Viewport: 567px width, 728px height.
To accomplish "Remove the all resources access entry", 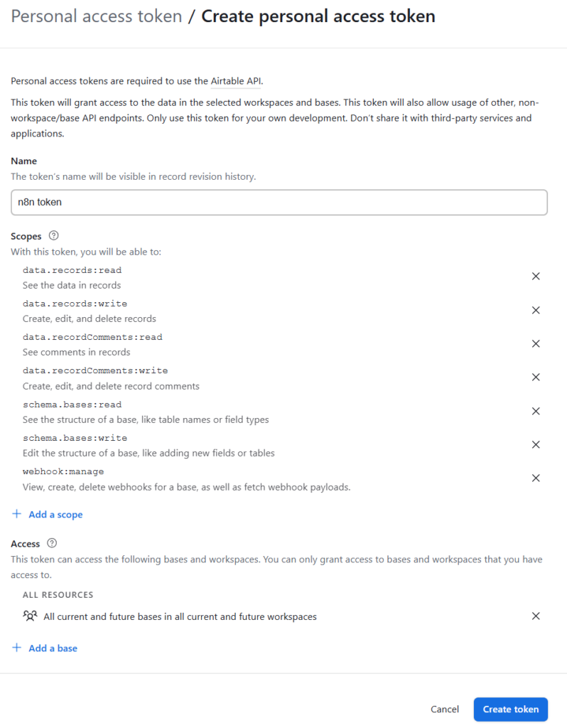I will (x=536, y=616).
